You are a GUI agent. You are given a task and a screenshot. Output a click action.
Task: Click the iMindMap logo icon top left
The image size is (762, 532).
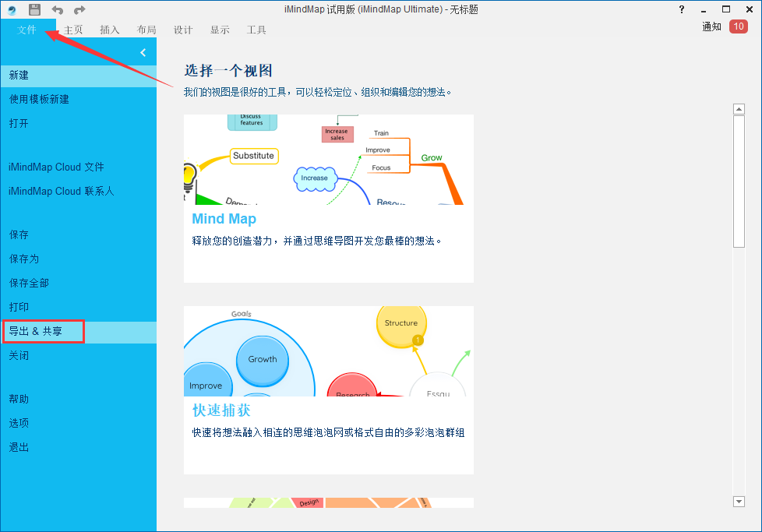tap(10, 9)
